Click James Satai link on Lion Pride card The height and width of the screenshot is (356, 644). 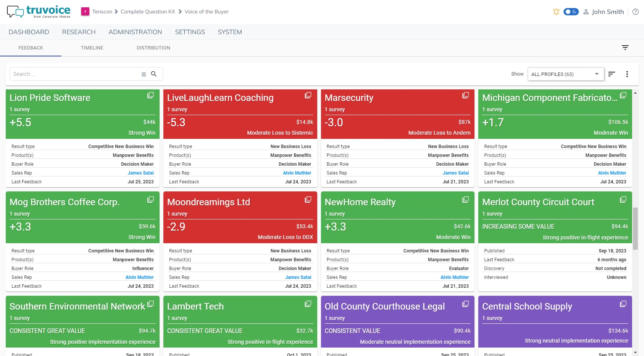pos(140,173)
